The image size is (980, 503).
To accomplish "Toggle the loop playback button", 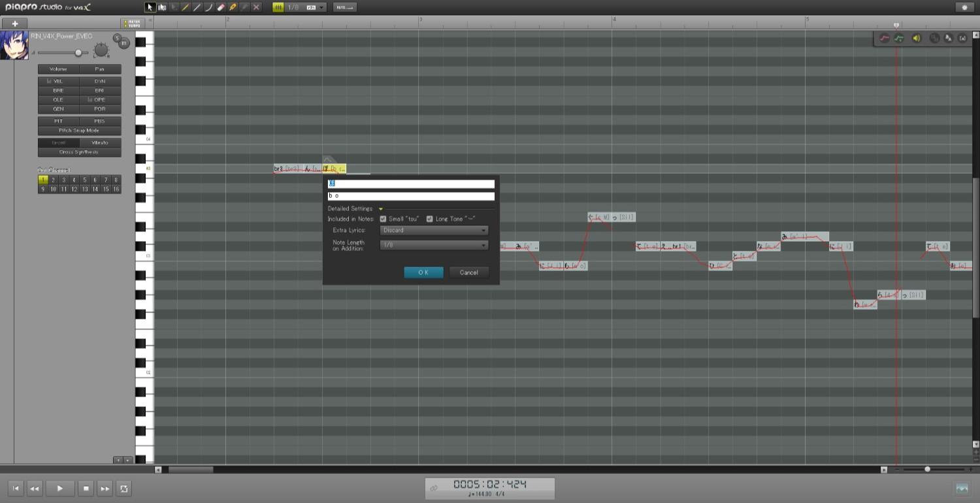I will (x=123, y=488).
